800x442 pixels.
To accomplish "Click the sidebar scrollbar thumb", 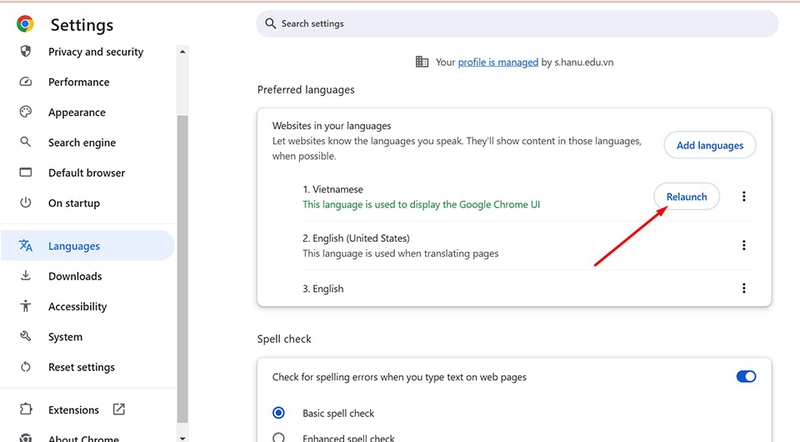I will tap(182, 268).
